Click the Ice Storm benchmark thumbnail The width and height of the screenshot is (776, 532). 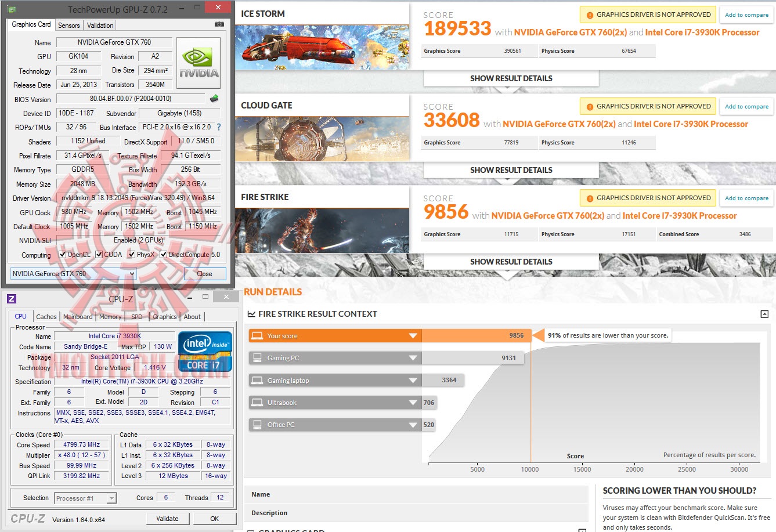click(322, 46)
